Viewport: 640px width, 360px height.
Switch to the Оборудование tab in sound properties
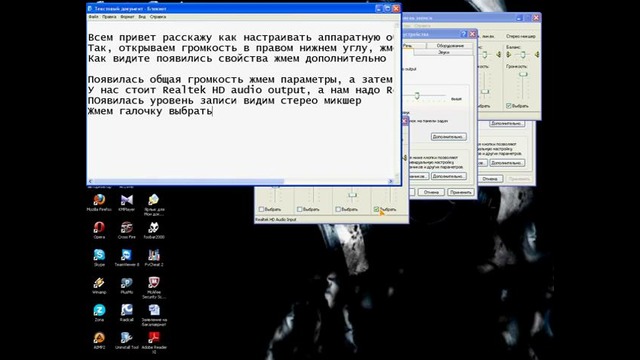tap(450, 46)
